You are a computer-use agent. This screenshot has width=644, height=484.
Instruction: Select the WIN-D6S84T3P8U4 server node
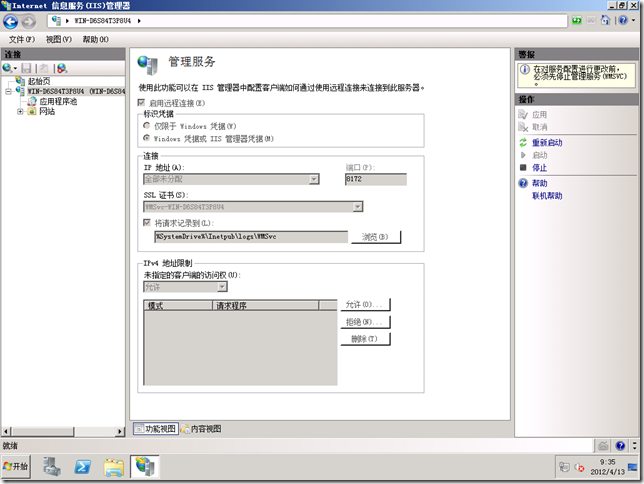click(x=76, y=91)
